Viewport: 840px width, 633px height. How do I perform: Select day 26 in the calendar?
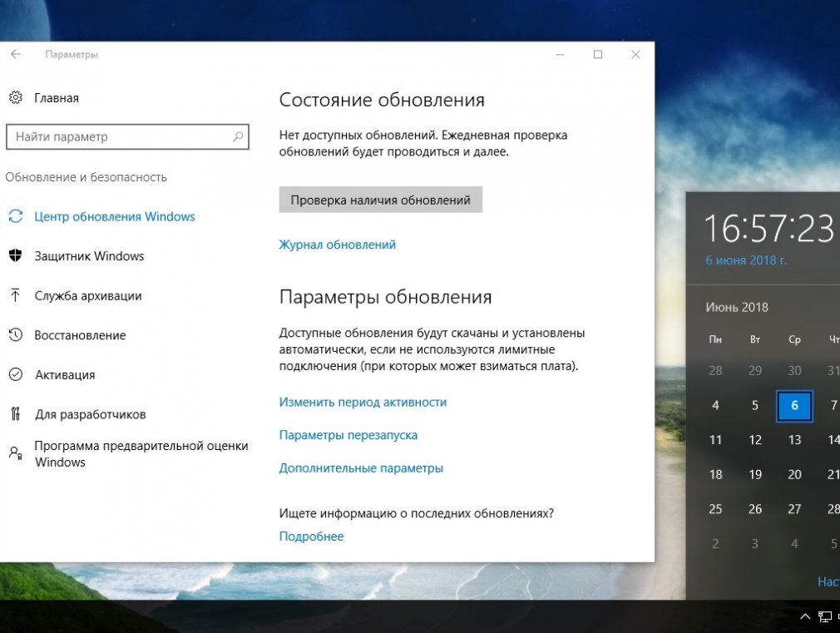(755, 509)
